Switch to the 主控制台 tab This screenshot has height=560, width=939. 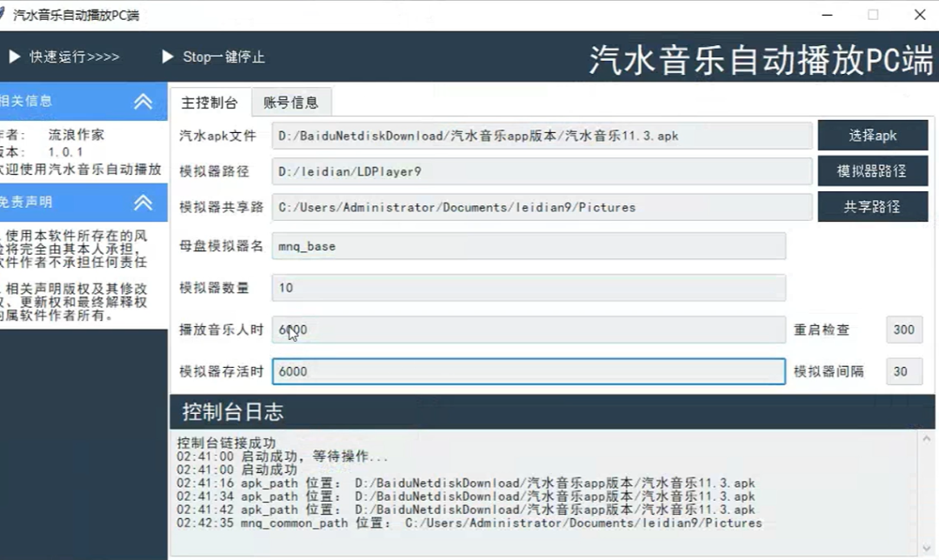(x=210, y=103)
